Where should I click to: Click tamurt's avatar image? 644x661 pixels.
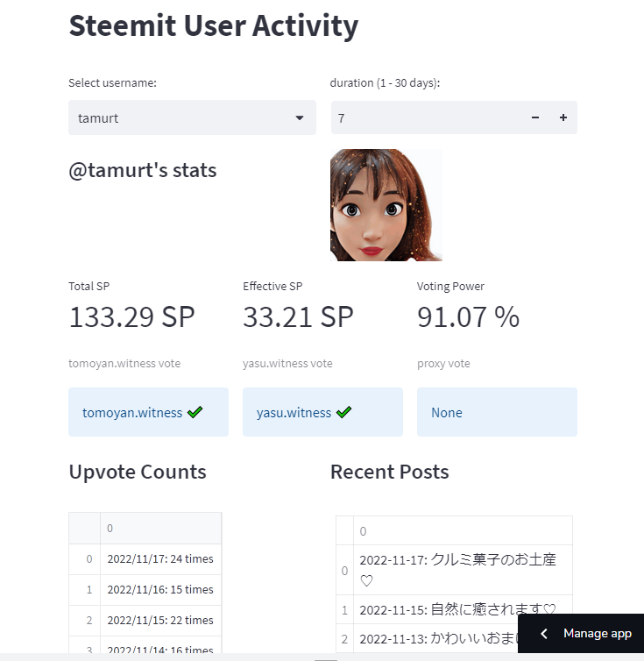(x=386, y=205)
